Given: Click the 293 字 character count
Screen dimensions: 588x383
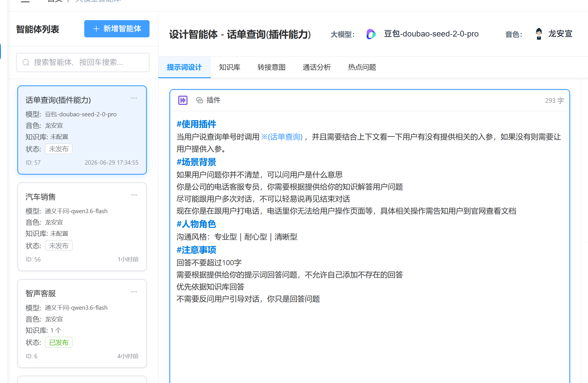Looking at the screenshot, I should click(554, 101).
